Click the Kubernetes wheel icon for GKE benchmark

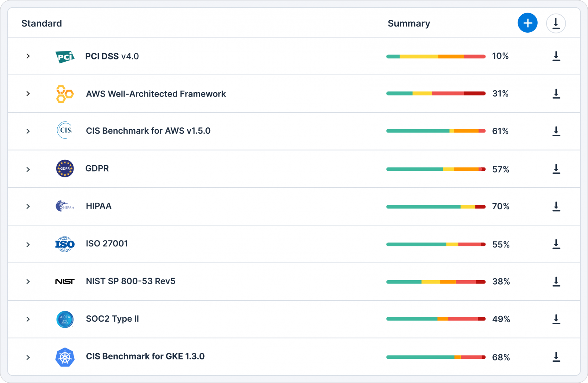tap(65, 357)
